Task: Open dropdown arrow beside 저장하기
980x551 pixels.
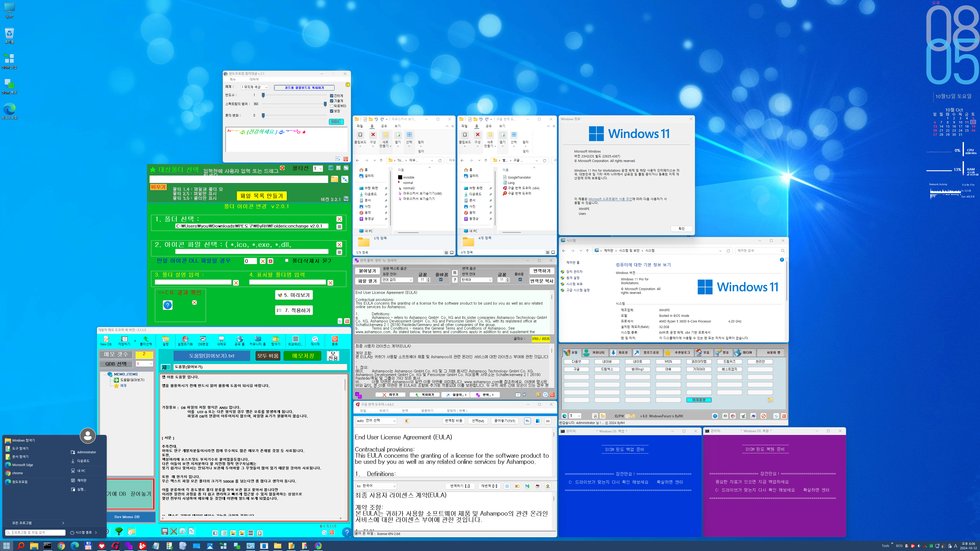Action: point(135,341)
